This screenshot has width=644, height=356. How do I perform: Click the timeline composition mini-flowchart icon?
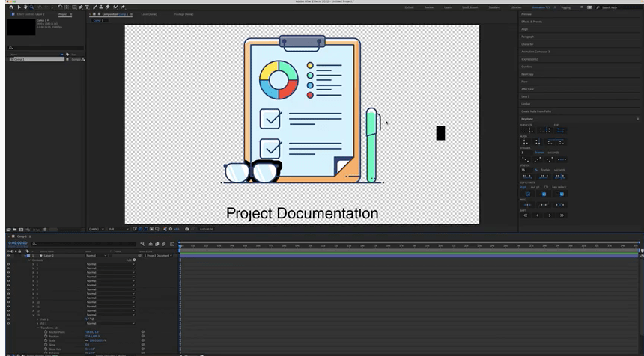click(x=142, y=244)
